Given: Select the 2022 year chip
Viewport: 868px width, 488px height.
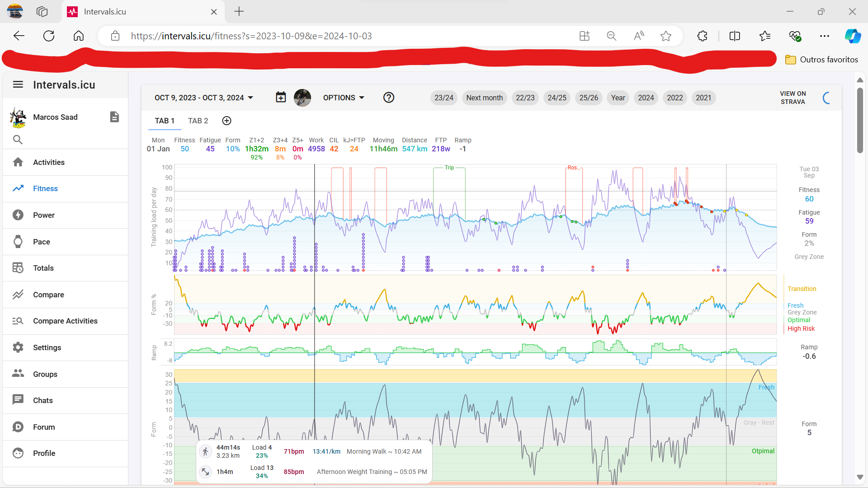Looking at the screenshot, I should [675, 98].
